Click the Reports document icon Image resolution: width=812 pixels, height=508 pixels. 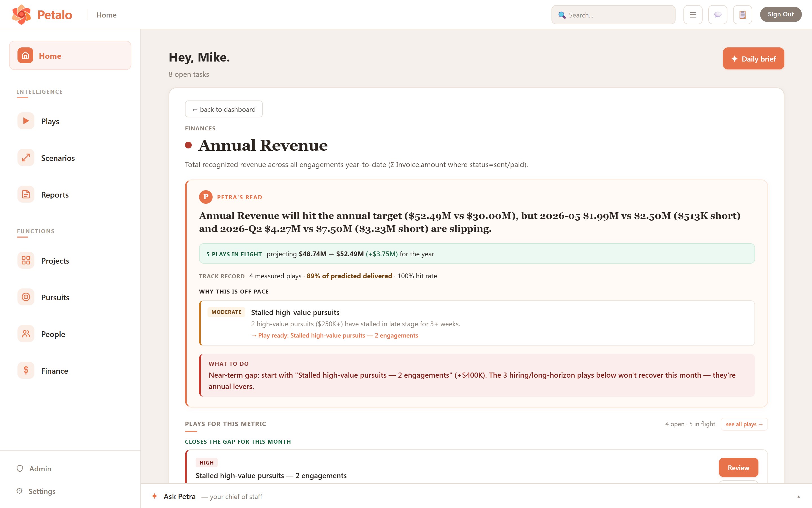click(x=26, y=194)
